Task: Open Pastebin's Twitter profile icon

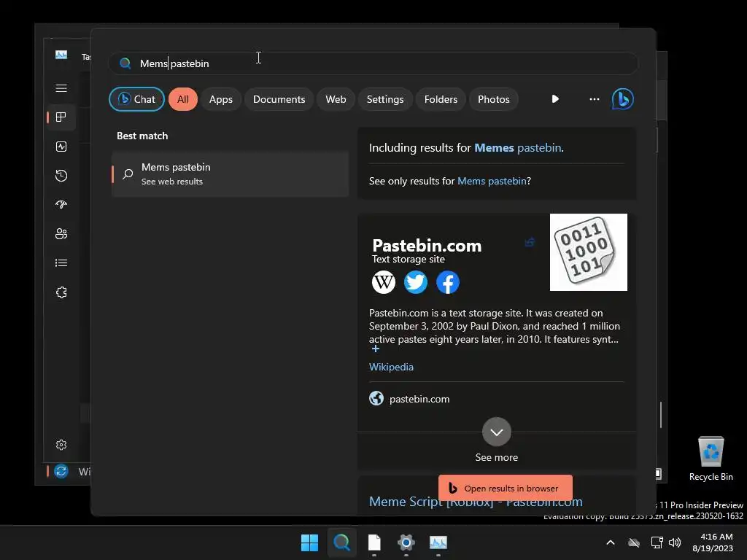Action: [415, 282]
